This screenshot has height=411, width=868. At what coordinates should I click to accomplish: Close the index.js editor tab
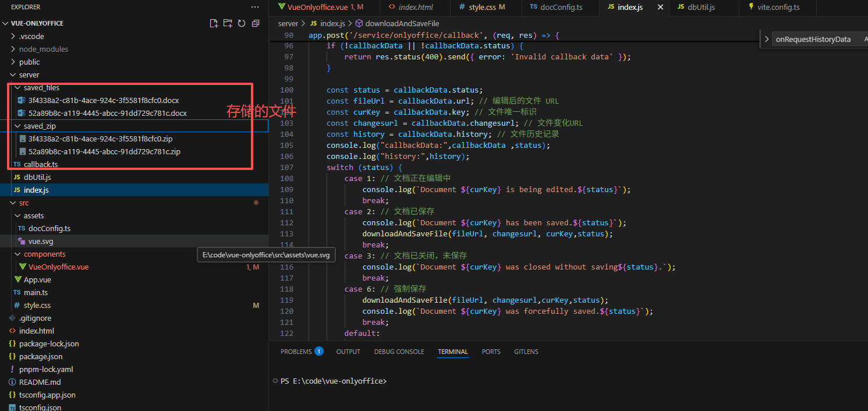point(660,7)
